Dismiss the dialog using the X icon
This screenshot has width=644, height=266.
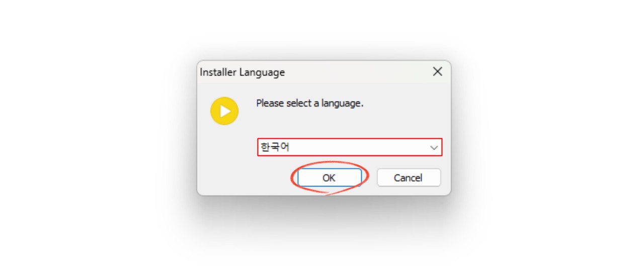coord(437,72)
